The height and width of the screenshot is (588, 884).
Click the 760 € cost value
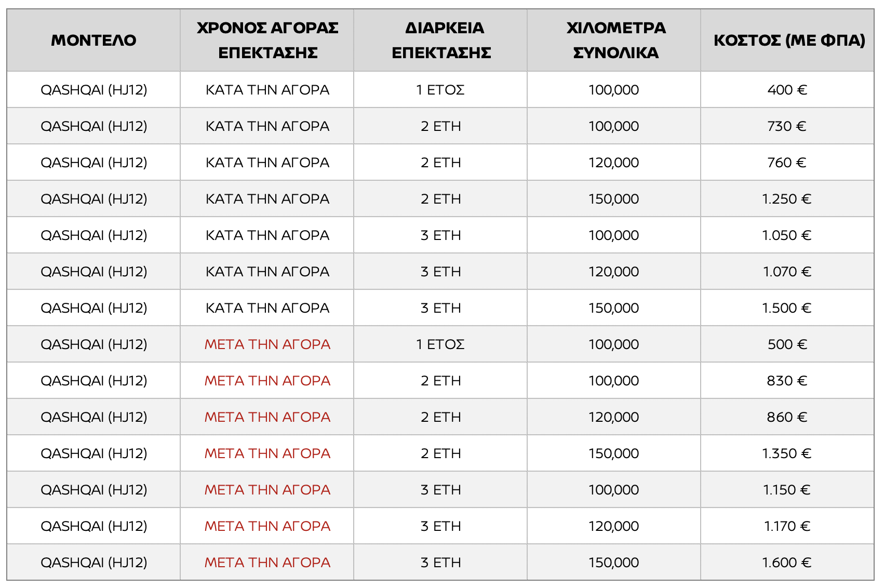(x=787, y=163)
